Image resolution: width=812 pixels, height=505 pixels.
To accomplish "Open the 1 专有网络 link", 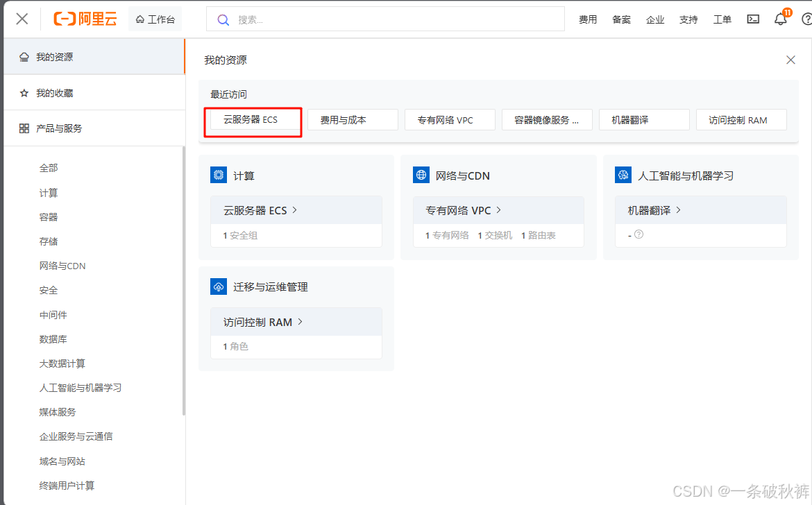I will (x=447, y=235).
